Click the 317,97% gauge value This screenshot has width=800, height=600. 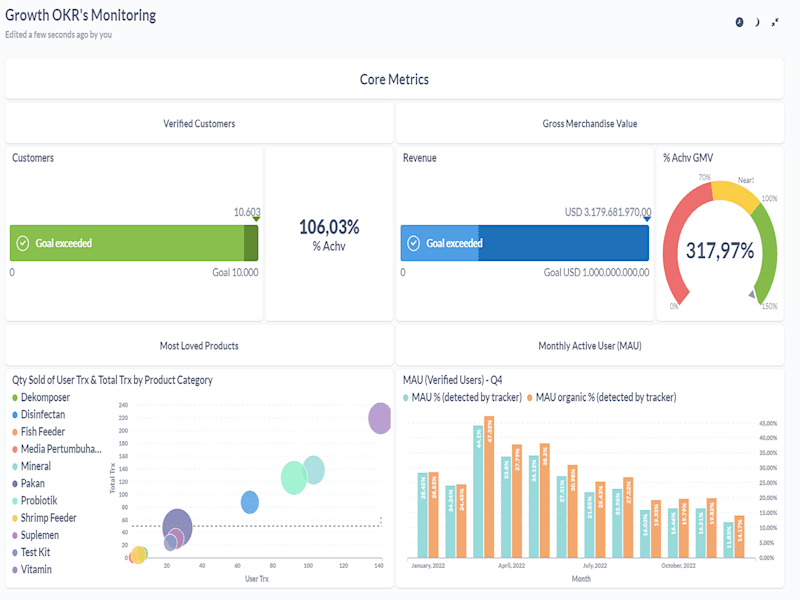pos(720,251)
